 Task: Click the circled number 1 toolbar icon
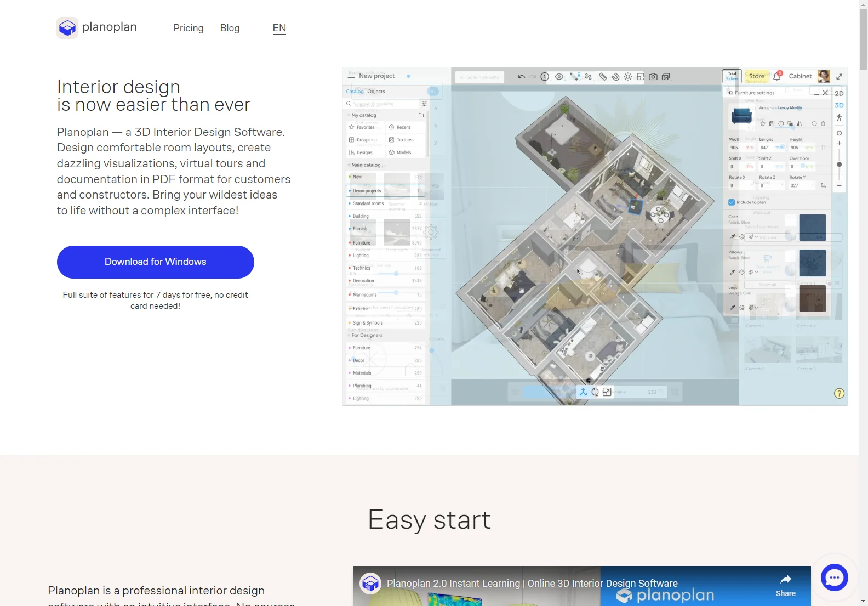(545, 77)
